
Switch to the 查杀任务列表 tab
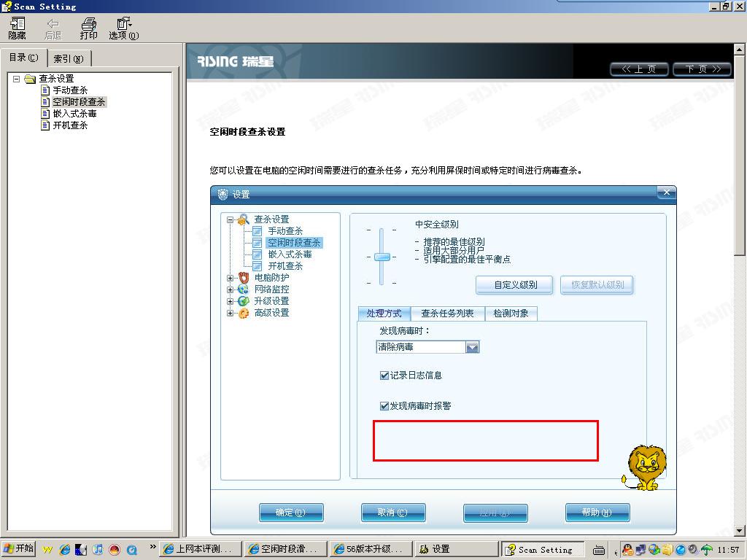(447, 314)
